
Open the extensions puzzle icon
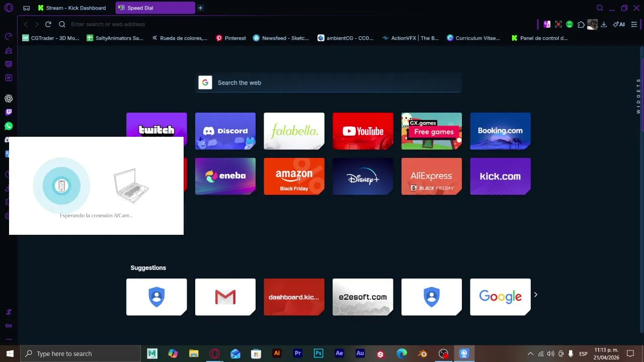[x=581, y=24]
